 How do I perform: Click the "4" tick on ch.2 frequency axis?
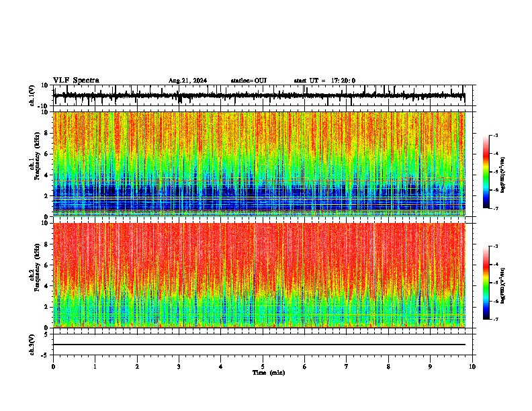(x=47, y=286)
